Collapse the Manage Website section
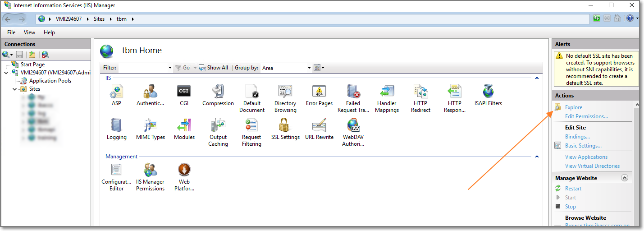This screenshot has width=644, height=231. coord(625,178)
